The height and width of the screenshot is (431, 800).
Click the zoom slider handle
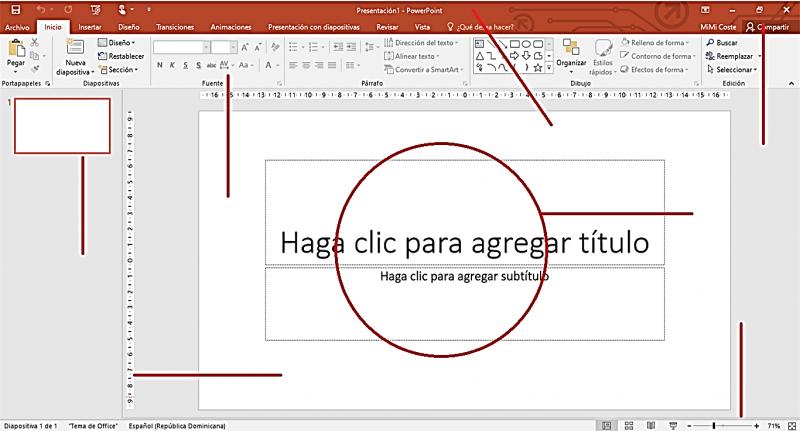tap(714, 425)
